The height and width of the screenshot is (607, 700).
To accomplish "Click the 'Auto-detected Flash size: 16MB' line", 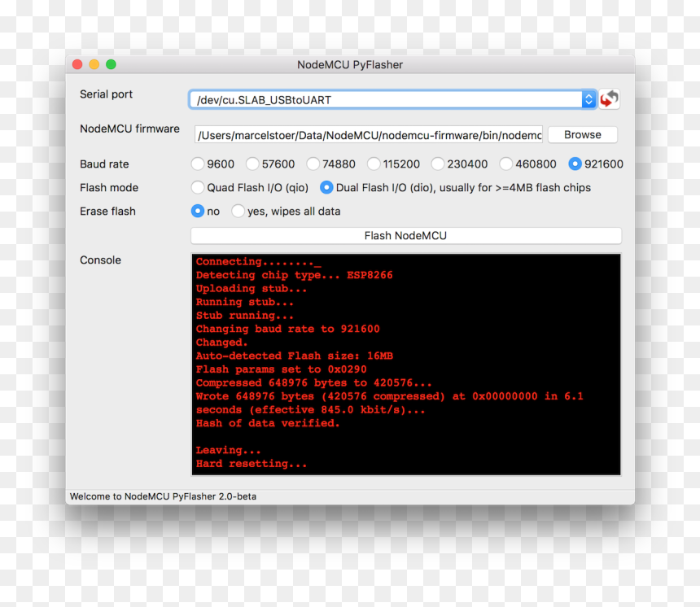I will point(294,356).
